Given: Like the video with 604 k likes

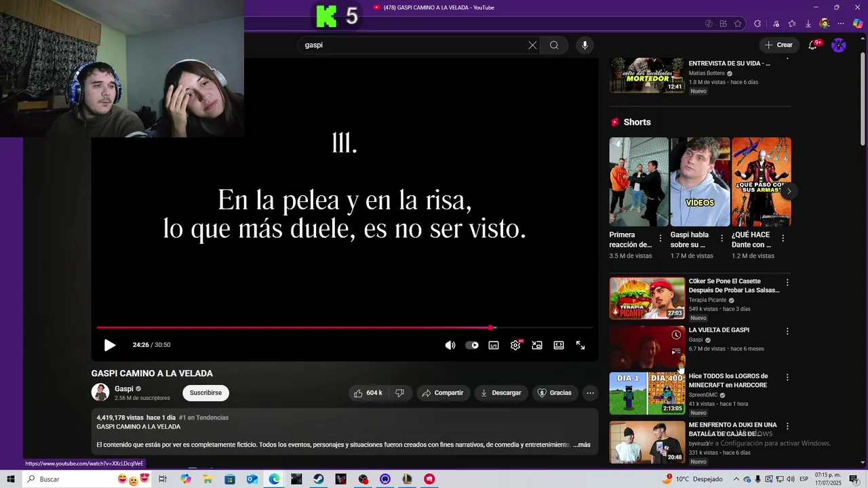Looking at the screenshot, I should 368,393.
